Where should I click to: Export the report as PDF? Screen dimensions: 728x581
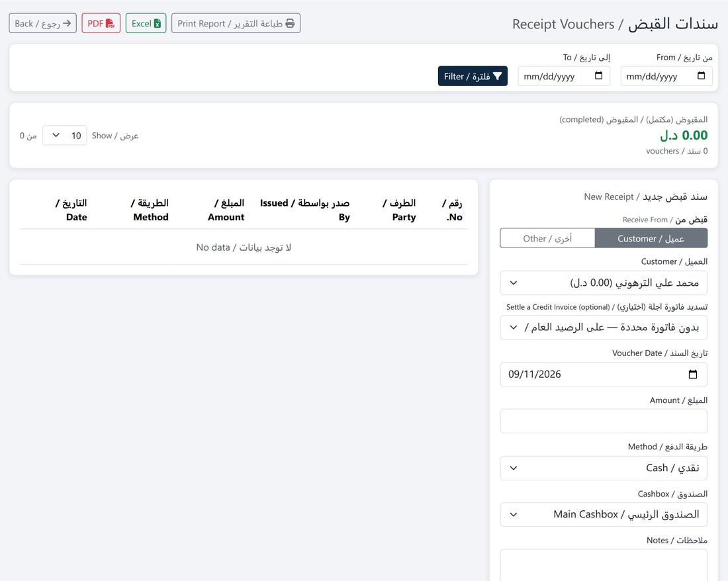pos(101,23)
